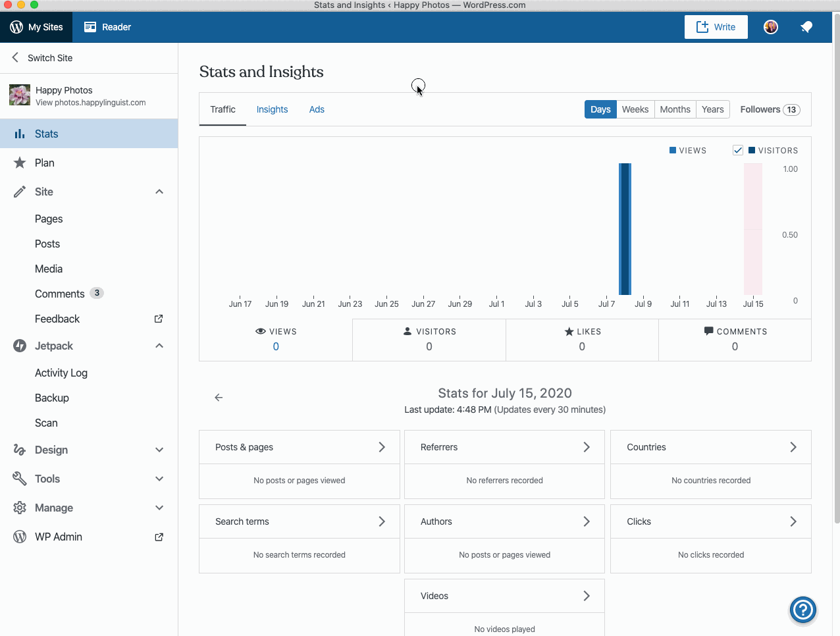This screenshot has height=636, width=840.
Task: Click the highlighted pink Jul 15 column
Action: point(753,229)
